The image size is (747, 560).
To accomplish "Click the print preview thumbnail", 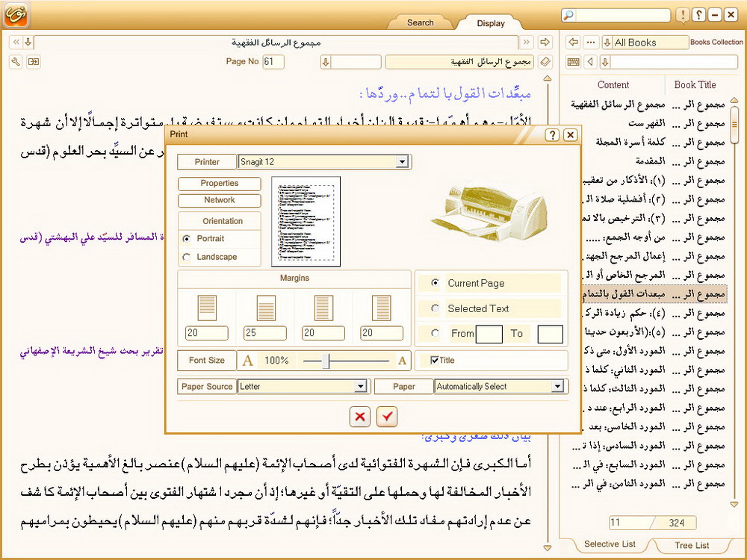I will (306, 222).
